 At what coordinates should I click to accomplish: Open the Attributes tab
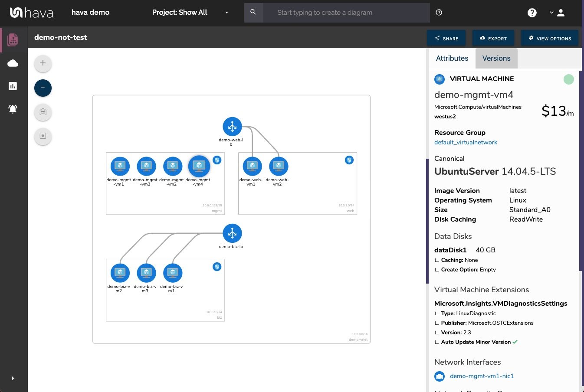coord(452,58)
